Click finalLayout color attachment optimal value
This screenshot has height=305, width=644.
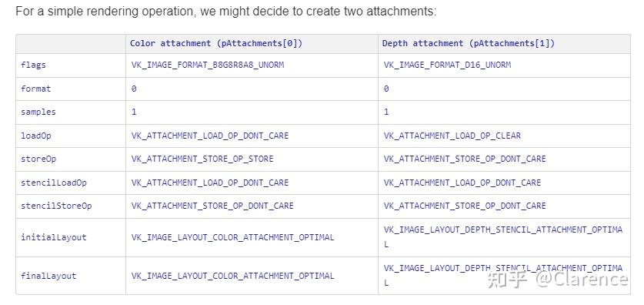233,276
